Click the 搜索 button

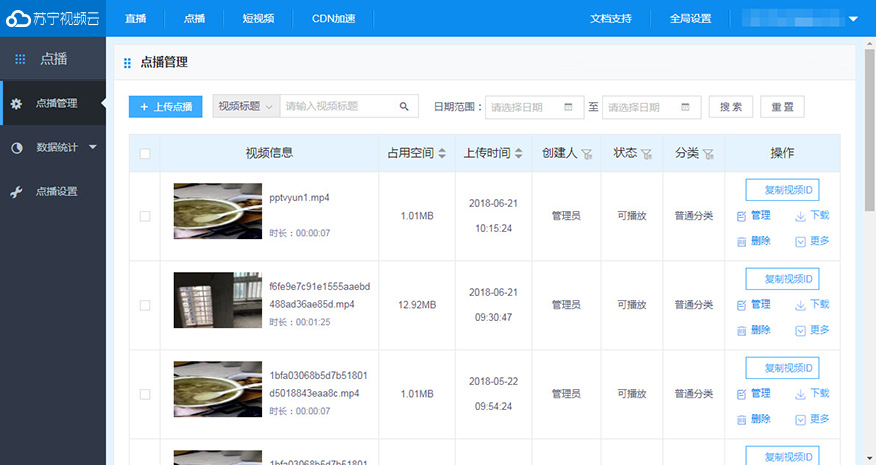coord(731,107)
